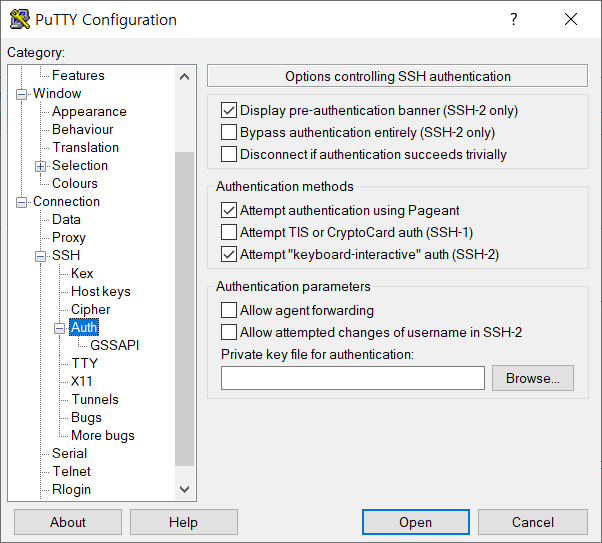602x543 pixels.
Task: Collapse the Window tree node
Action: tap(22, 94)
